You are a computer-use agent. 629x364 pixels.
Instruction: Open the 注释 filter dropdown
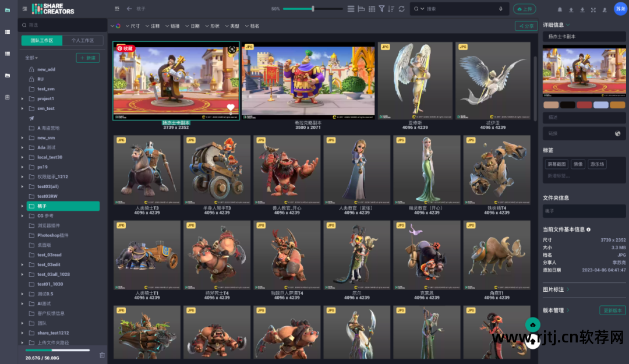coord(153,26)
